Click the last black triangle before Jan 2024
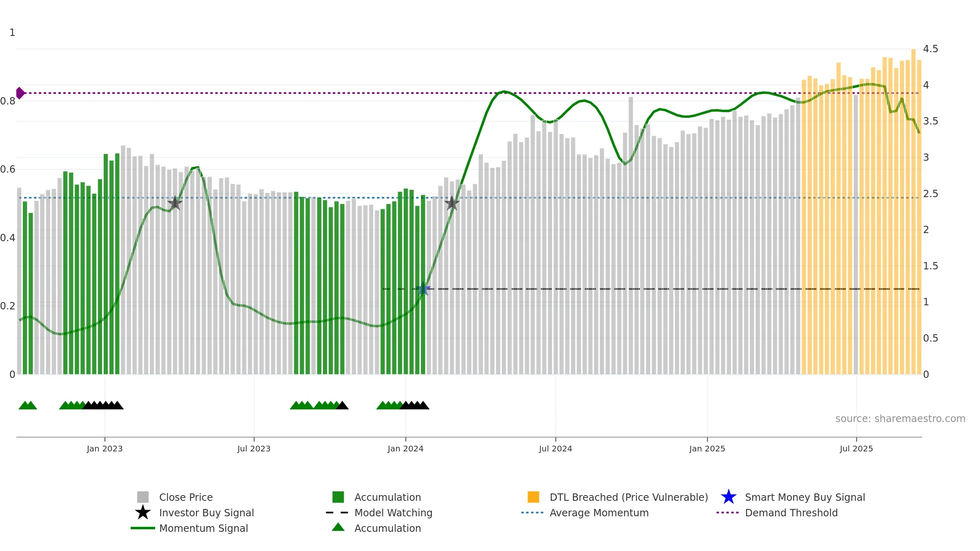This screenshot has height=551, width=980. point(342,405)
